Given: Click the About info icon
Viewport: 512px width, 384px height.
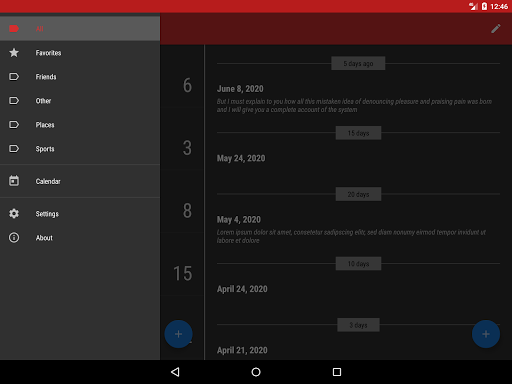Looking at the screenshot, I should (14, 238).
